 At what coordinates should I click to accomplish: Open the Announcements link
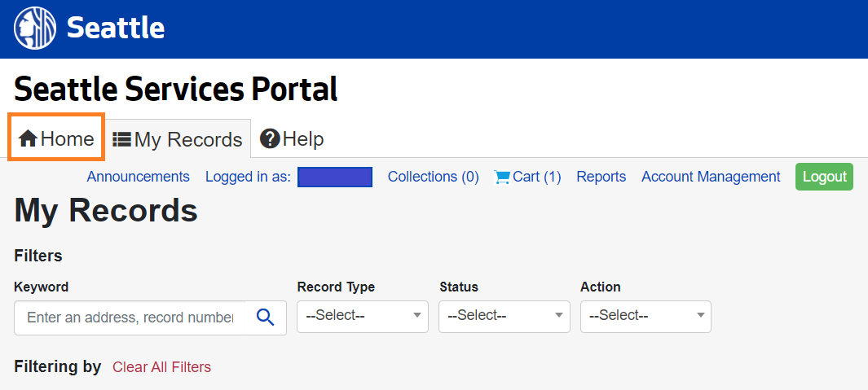pos(138,177)
